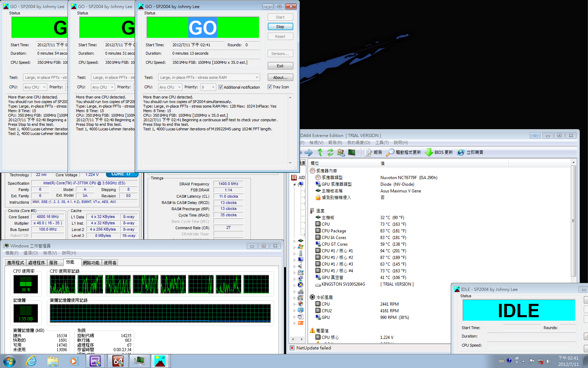The height and width of the screenshot is (368, 588).
Task: Switch to SP2004 in taskbar
Action: pos(160,361)
